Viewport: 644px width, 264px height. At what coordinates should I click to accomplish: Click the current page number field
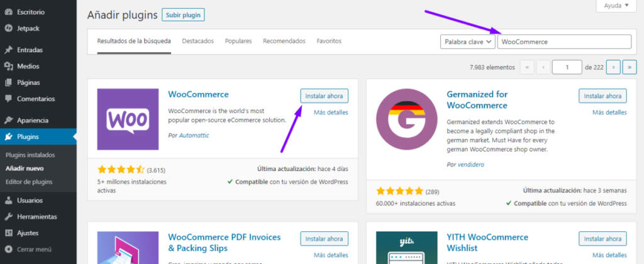coord(567,67)
